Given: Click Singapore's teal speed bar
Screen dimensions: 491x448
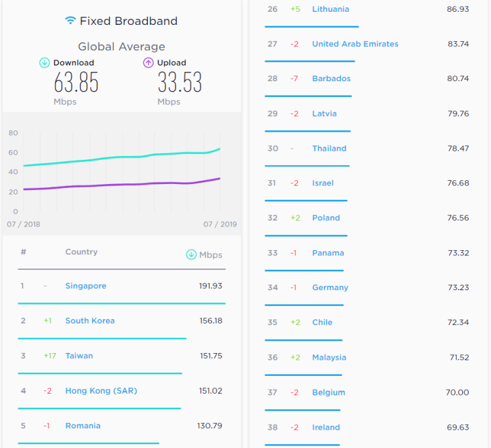Looking at the screenshot, I should 122,303.
